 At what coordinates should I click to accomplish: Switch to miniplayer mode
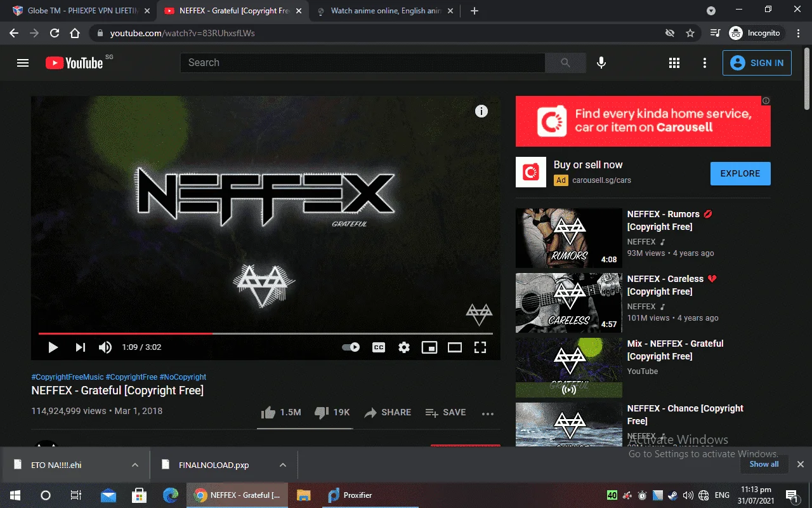click(429, 347)
